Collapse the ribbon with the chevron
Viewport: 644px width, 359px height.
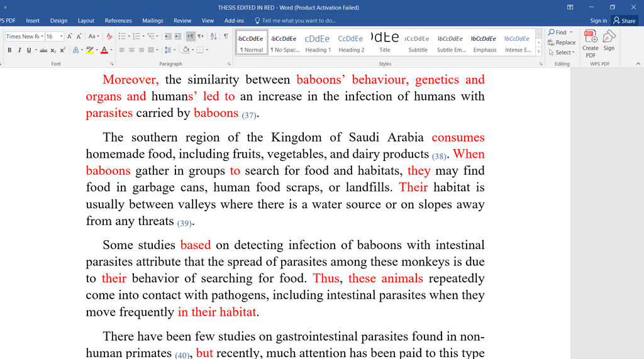[638, 64]
